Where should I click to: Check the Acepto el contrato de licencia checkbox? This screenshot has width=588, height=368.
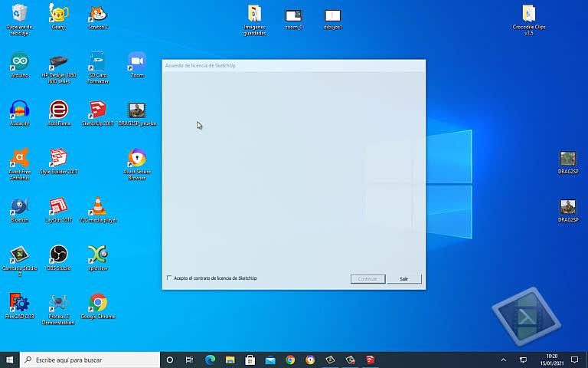point(169,278)
